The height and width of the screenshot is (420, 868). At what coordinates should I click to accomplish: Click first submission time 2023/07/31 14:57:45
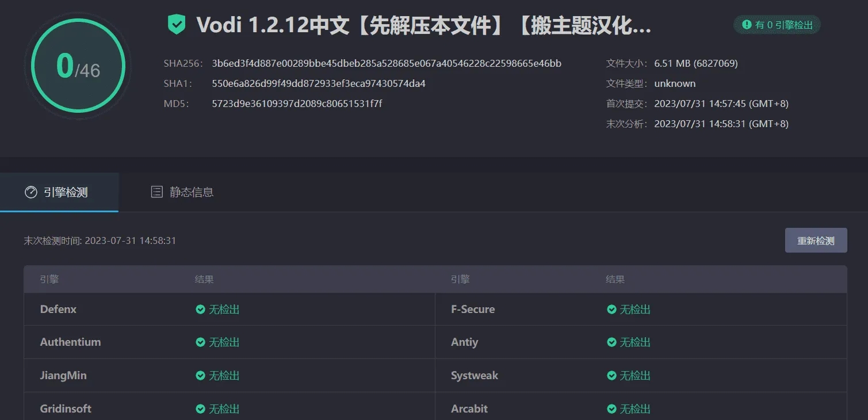click(x=721, y=104)
